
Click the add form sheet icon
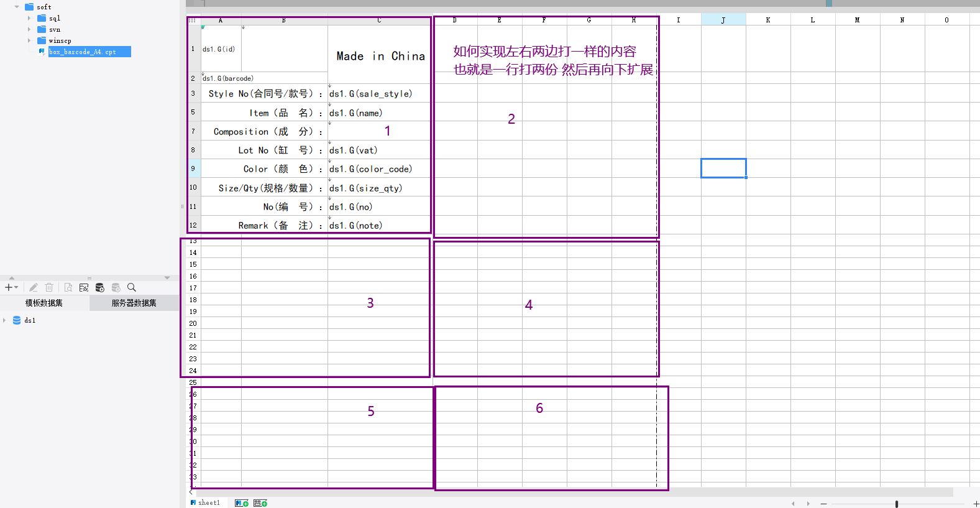(x=260, y=503)
